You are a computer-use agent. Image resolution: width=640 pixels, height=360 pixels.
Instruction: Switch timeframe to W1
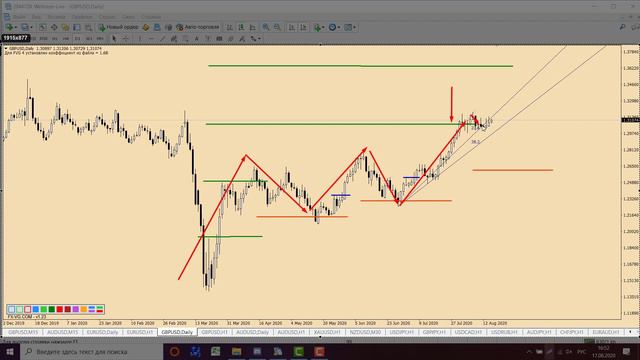(89, 38)
